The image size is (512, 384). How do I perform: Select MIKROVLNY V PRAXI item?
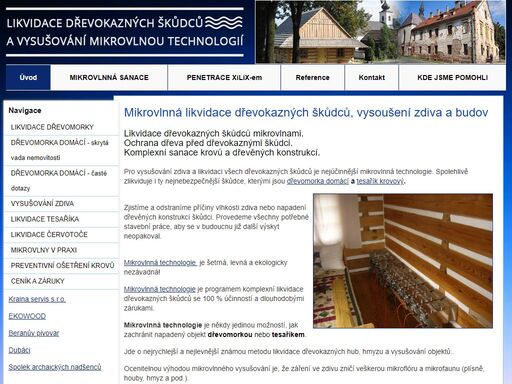click(x=62, y=250)
